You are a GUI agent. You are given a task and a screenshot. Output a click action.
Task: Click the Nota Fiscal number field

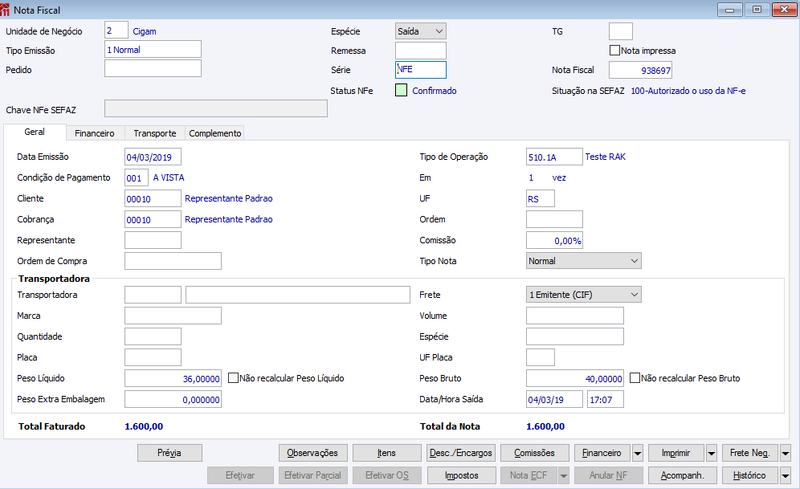[x=641, y=70]
